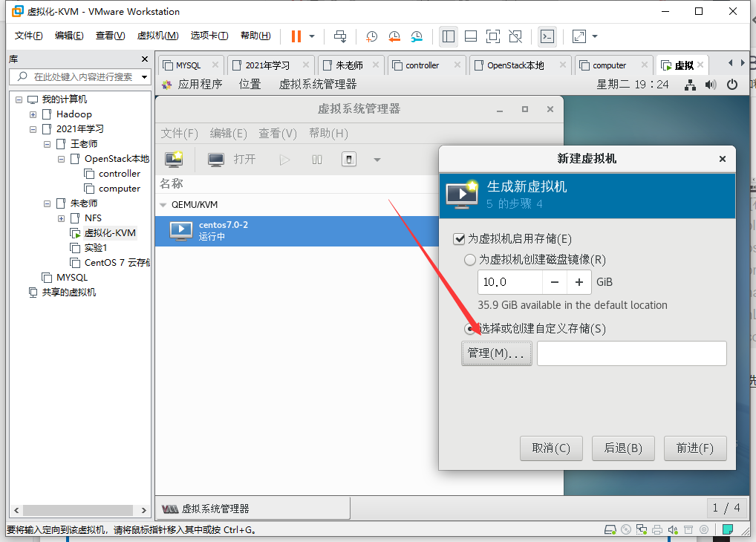This screenshot has height=542, width=756.
Task: Click the workspace switcher 1 / 4
Action: [726, 508]
